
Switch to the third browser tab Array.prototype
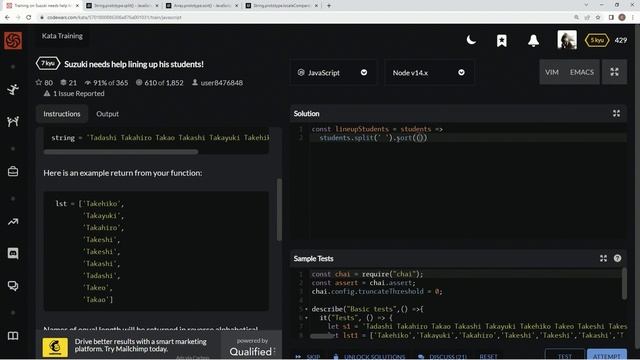click(202, 6)
